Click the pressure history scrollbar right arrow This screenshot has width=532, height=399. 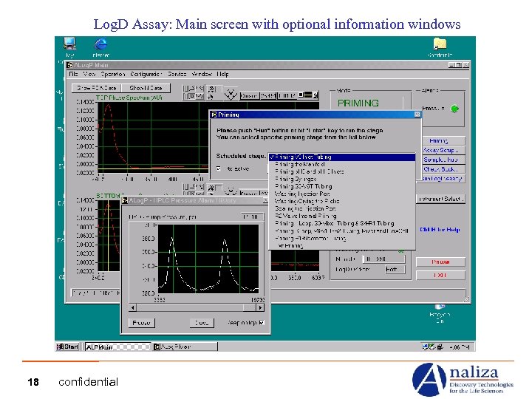point(260,307)
